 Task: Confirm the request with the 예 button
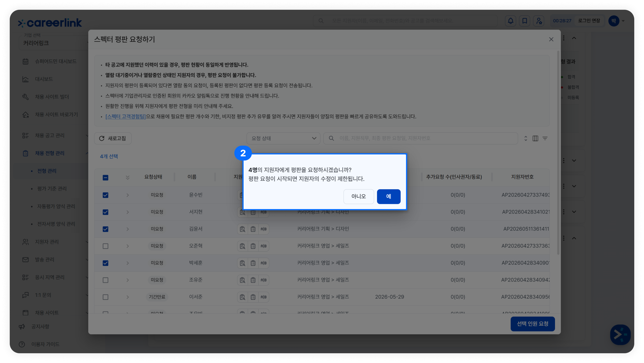(388, 196)
